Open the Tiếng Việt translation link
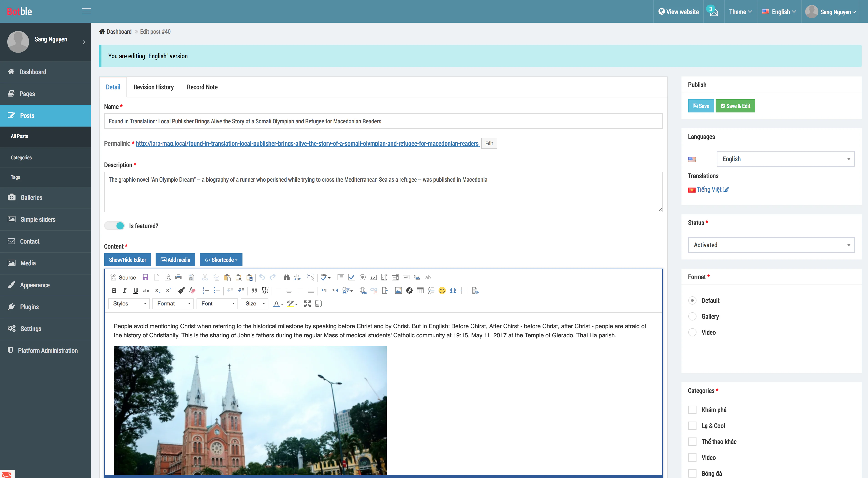 click(709, 189)
